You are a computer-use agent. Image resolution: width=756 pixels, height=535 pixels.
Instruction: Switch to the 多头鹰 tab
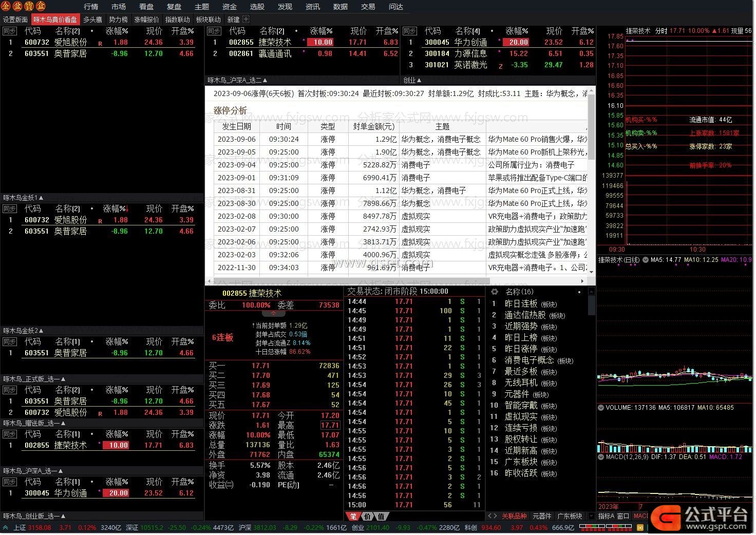(93, 20)
